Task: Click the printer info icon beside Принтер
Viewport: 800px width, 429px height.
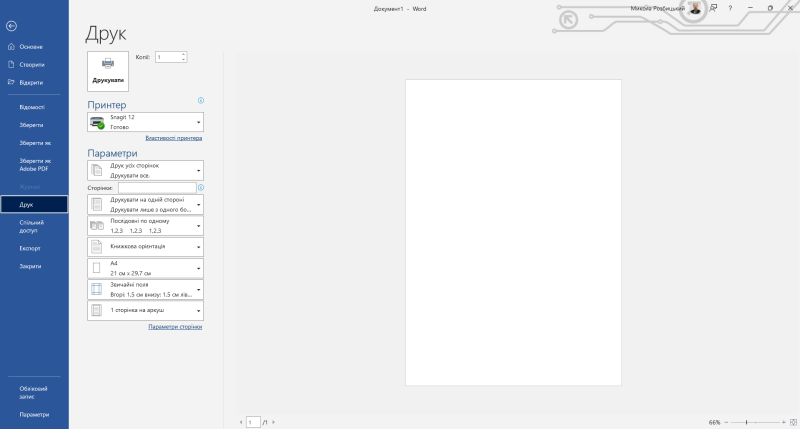Action: click(201, 101)
